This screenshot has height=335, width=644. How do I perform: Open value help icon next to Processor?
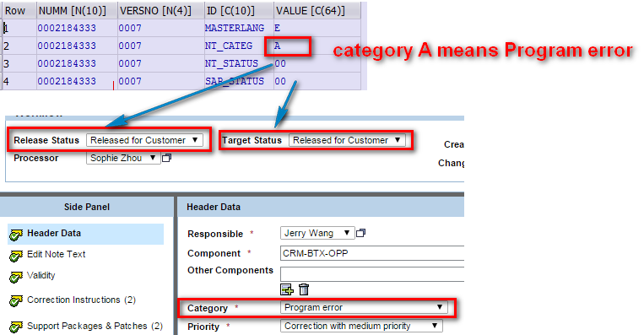[166, 158]
